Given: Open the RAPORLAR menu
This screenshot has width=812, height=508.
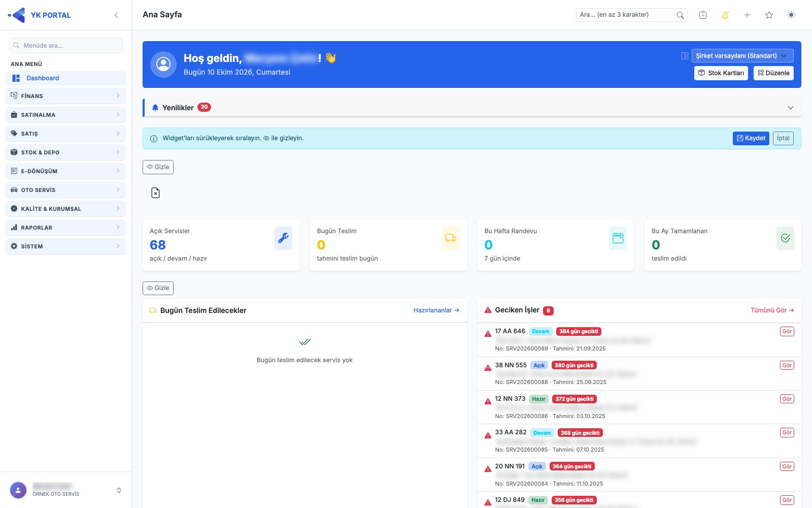Looking at the screenshot, I should tap(66, 228).
